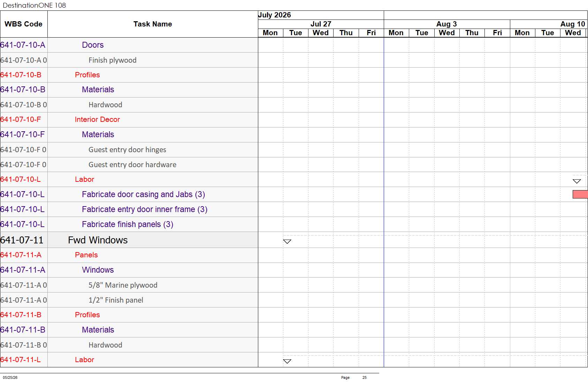Select the July 2026 month header
This screenshot has width=588, height=382.
[x=274, y=15]
